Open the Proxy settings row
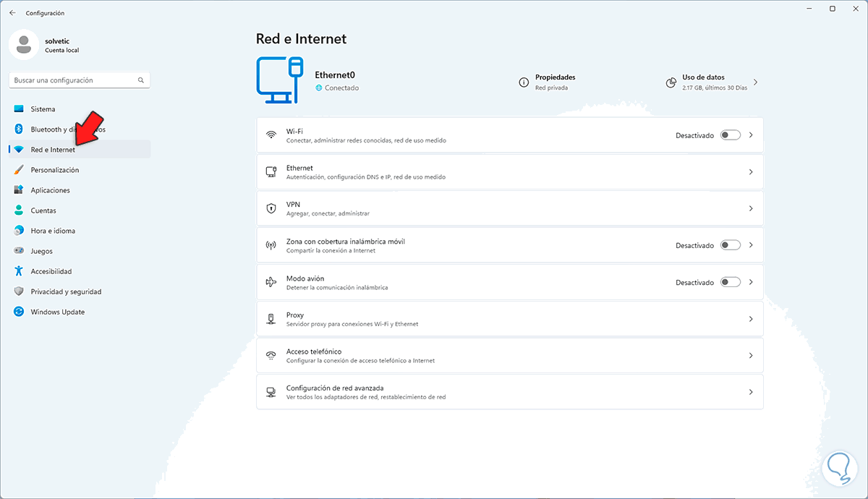The width and height of the screenshot is (868, 499). pos(510,319)
